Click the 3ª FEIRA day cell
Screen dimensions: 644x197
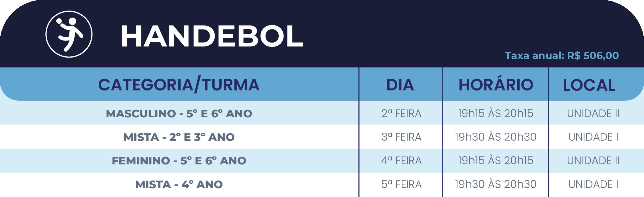401,137
